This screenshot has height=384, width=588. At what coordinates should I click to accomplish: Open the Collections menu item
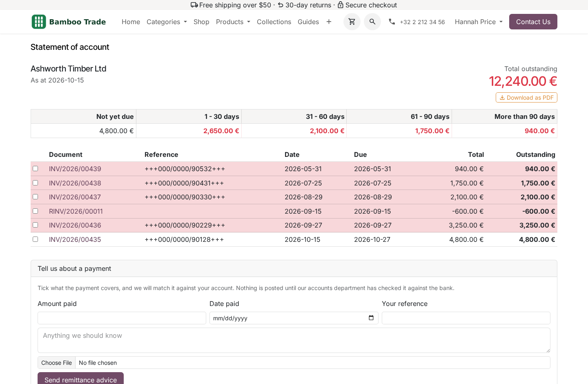274,22
